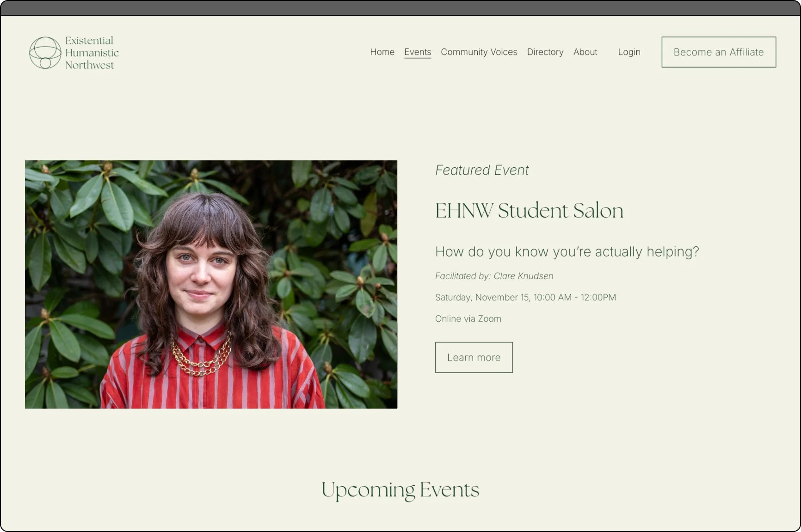The height and width of the screenshot is (532, 801).
Task: Click the Become an Affiliate button
Action: [x=719, y=52]
